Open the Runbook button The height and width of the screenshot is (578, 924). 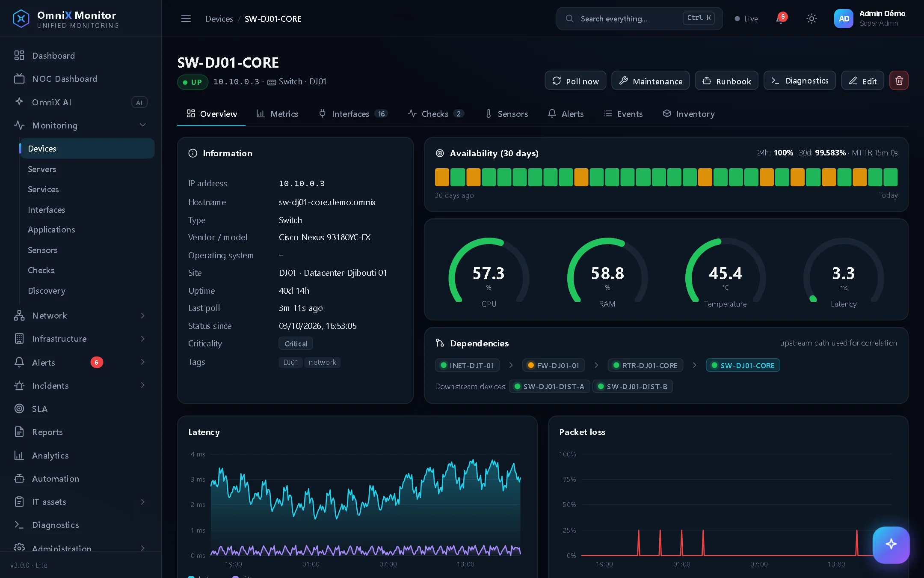(x=726, y=80)
